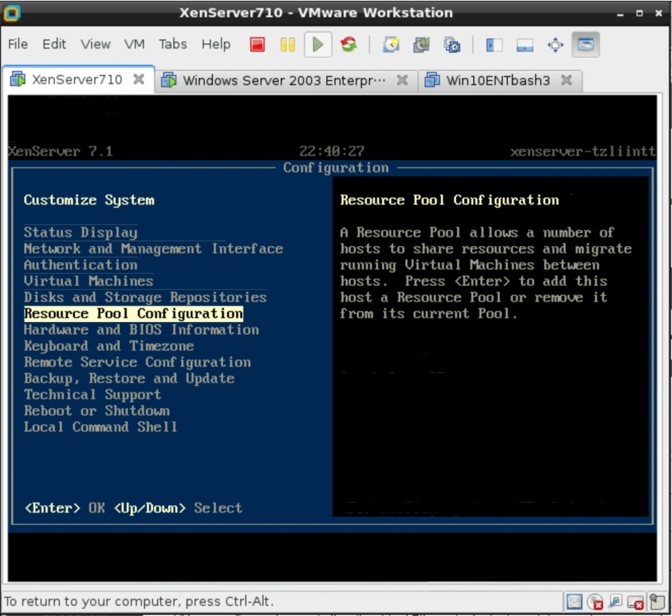This screenshot has width=672, height=616.
Task: Select Reboot or Shutdown entry
Action: (x=97, y=411)
